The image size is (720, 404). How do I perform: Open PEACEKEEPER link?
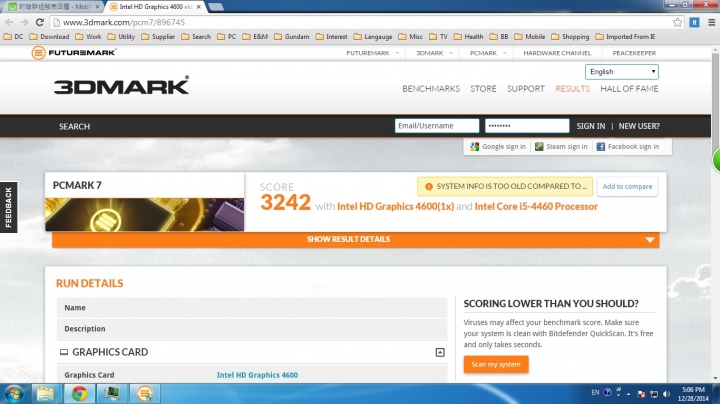[x=634, y=53]
